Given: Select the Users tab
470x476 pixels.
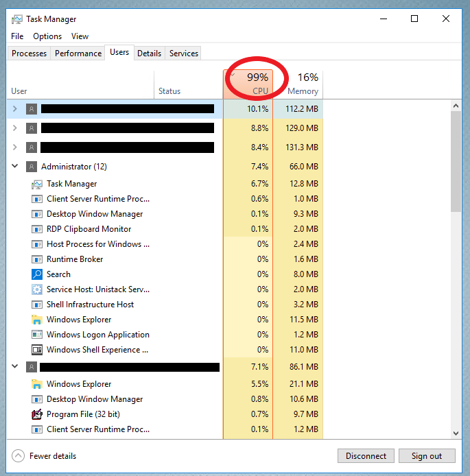Looking at the screenshot, I should click(x=119, y=52).
